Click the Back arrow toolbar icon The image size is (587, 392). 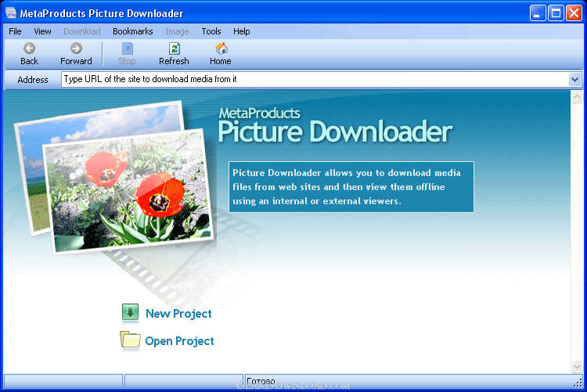click(x=29, y=49)
